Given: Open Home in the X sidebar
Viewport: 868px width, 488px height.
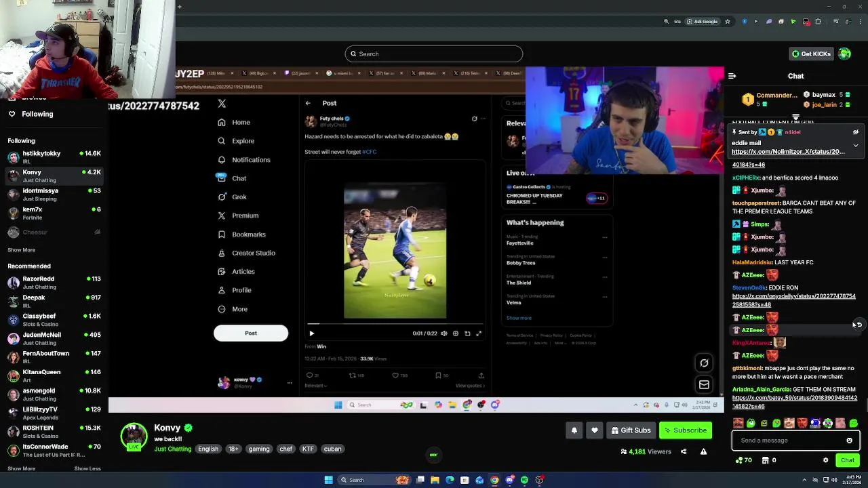Looking at the screenshot, I should pyautogui.click(x=234, y=123).
